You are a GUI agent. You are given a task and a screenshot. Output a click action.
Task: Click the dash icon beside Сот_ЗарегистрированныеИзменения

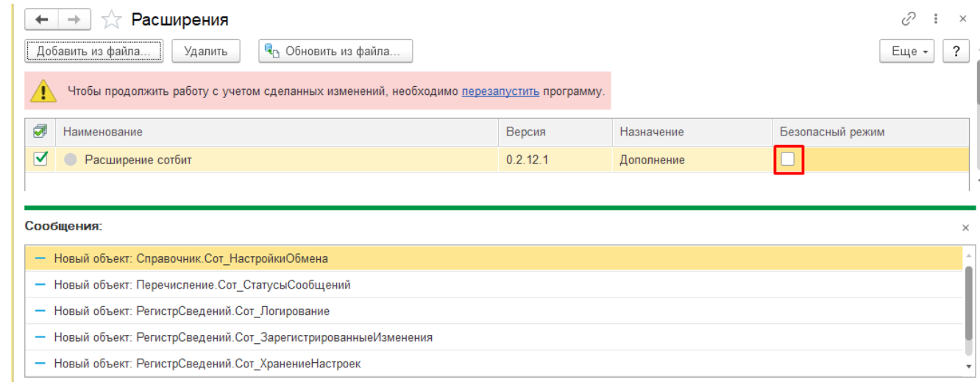pyautogui.click(x=40, y=338)
